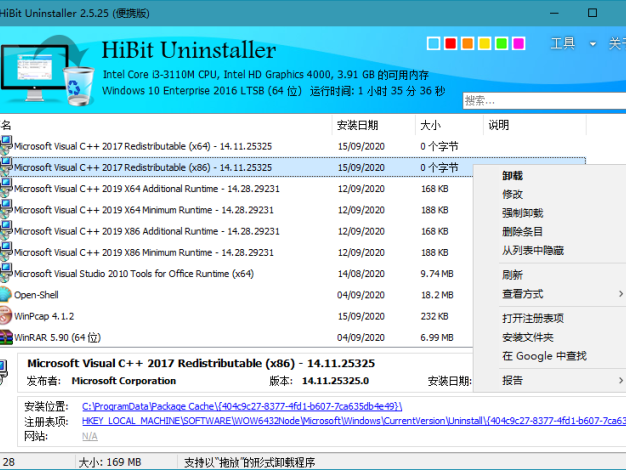The image size is (626, 470).
Task: Click the N/A website link
Action: tap(90, 436)
